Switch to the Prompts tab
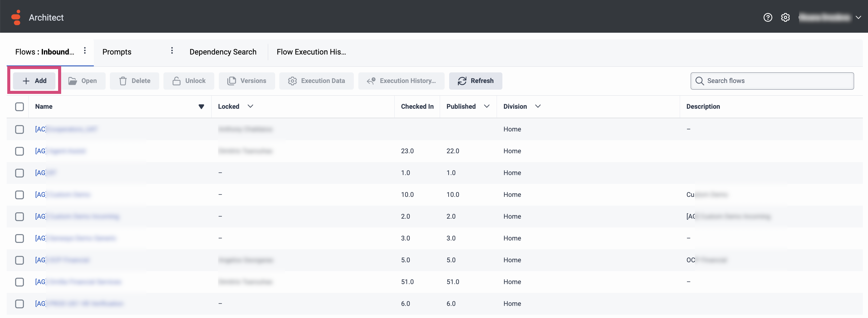The height and width of the screenshot is (318, 868). coord(117,52)
